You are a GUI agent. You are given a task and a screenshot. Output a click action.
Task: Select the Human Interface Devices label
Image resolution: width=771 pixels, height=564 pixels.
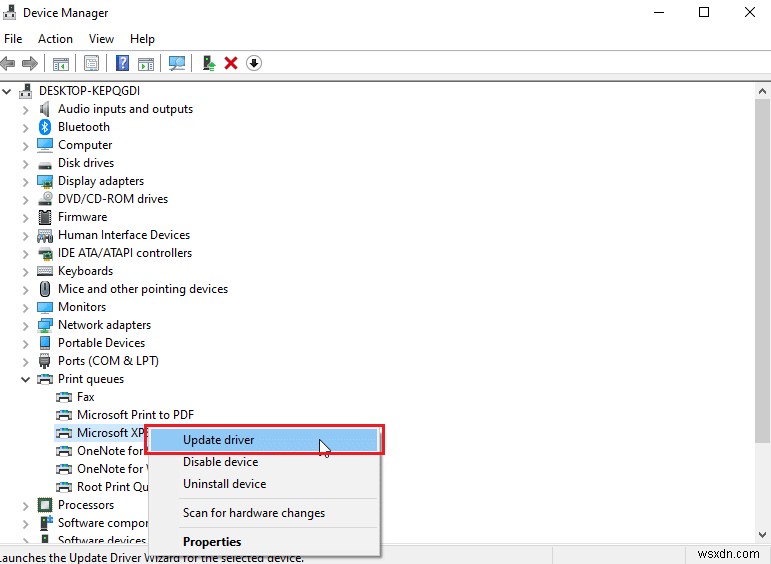(x=124, y=235)
